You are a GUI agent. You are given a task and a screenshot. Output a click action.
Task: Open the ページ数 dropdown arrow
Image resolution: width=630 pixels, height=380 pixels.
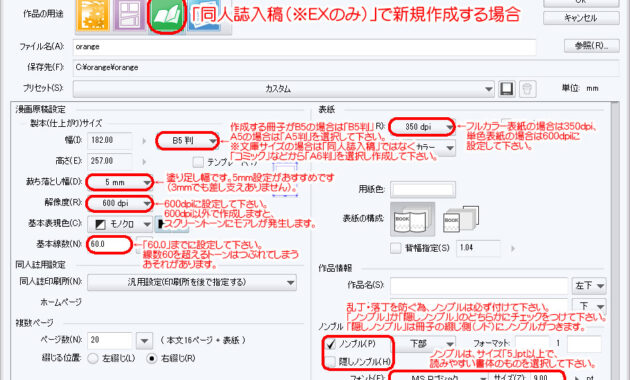[x=144, y=341]
